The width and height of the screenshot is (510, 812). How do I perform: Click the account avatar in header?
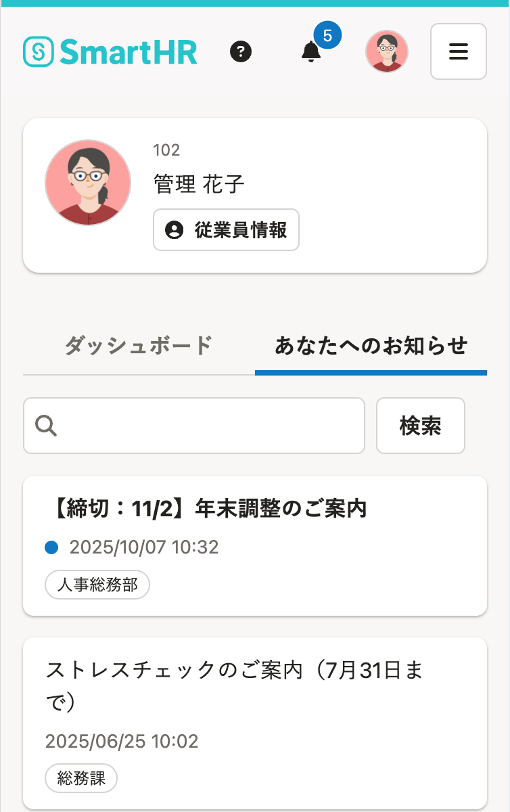(387, 51)
